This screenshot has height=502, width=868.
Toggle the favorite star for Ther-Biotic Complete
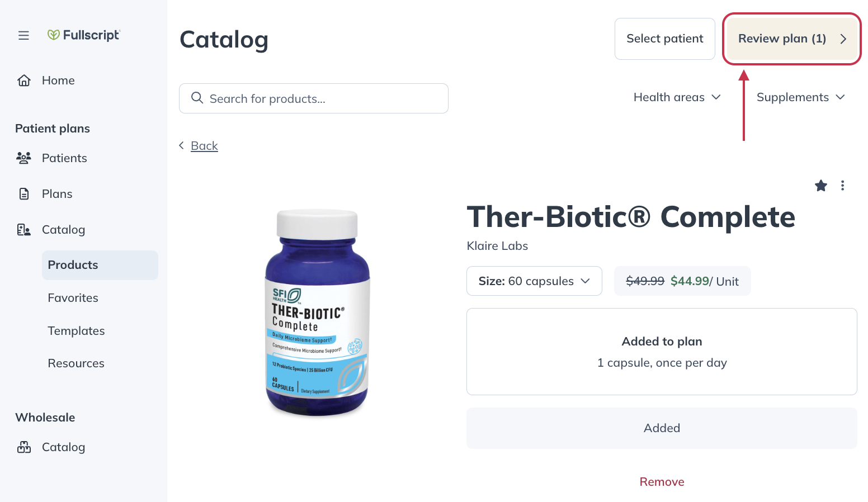tap(820, 186)
